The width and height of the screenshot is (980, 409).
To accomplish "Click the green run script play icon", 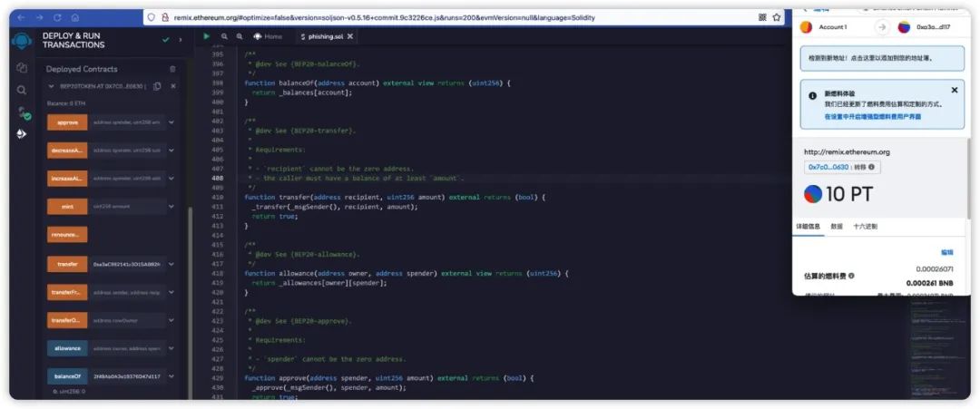I will pos(206,36).
